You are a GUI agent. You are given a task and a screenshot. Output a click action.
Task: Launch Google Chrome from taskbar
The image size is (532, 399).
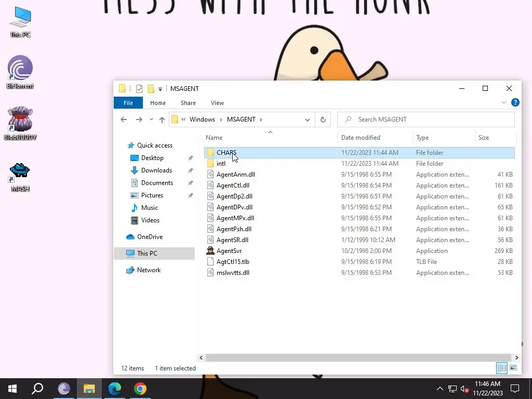coord(140,389)
